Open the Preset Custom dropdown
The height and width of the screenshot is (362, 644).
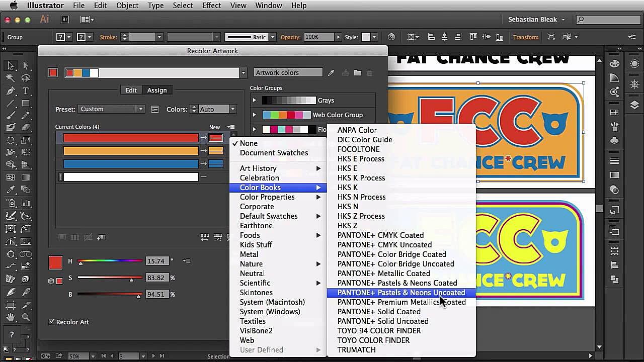pyautogui.click(x=111, y=109)
